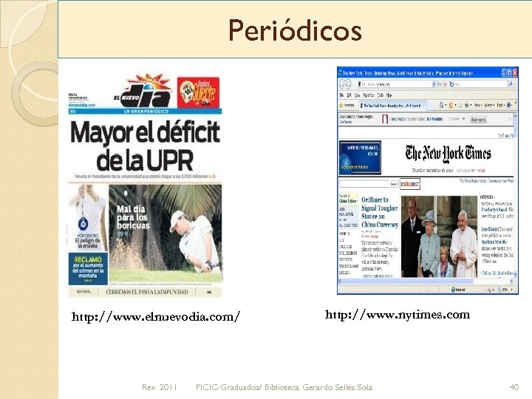Click Switch to Global Edition in the NYT sidebar
532x399 pixels.
point(348,199)
